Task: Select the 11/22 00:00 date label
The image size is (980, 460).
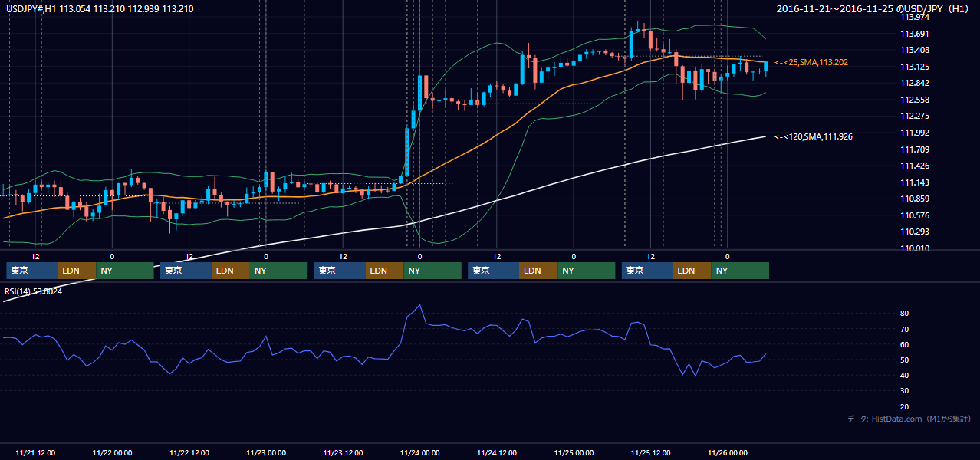Action: (x=112, y=452)
